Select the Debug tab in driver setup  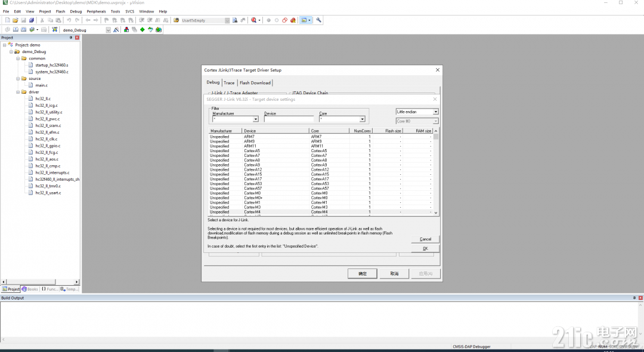pos(213,82)
